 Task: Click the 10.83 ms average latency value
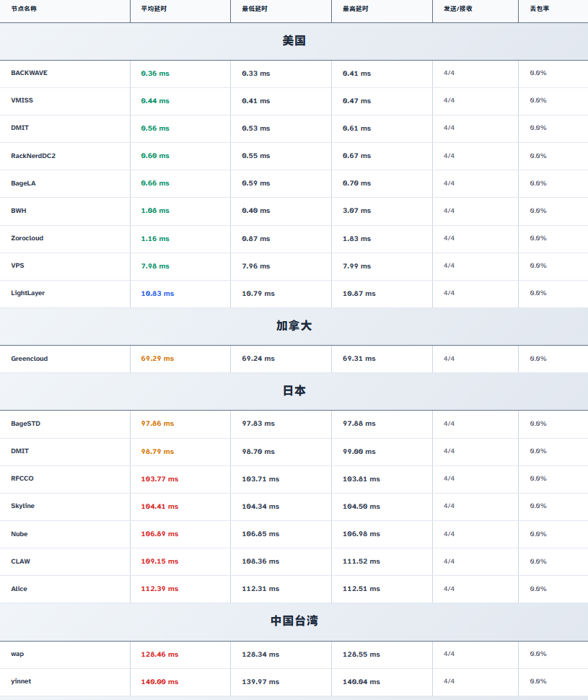click(x=157, y=294)
